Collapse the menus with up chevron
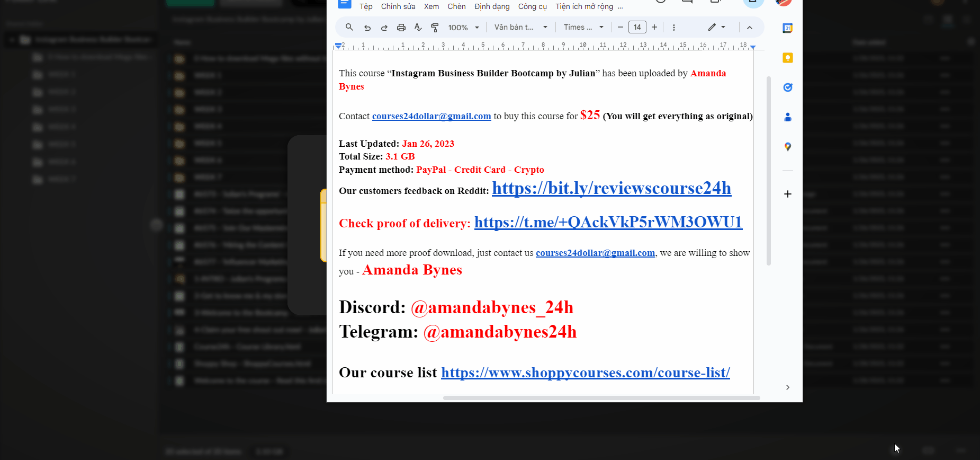Image resolution: width=980 pixels, height=460 pixels. pos(749,27)
